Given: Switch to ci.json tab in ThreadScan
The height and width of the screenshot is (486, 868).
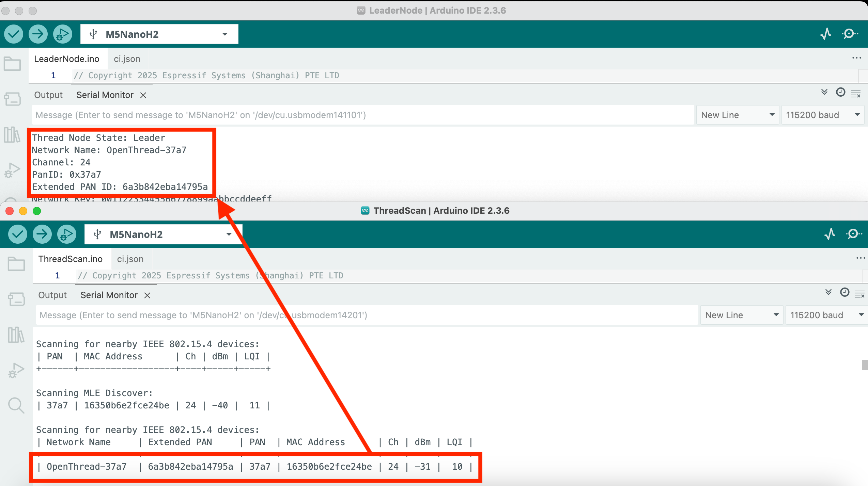Looking at the screenshot, I should [x=130, y=259].
